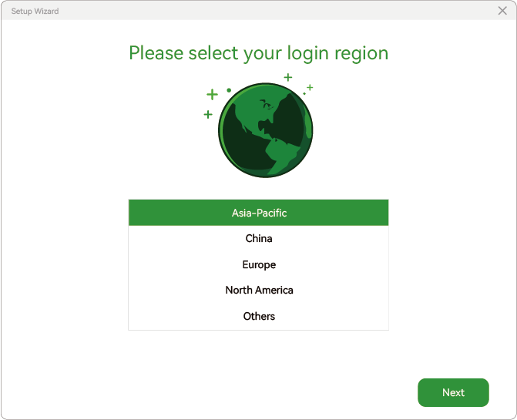Pick North America in region list

259,290
